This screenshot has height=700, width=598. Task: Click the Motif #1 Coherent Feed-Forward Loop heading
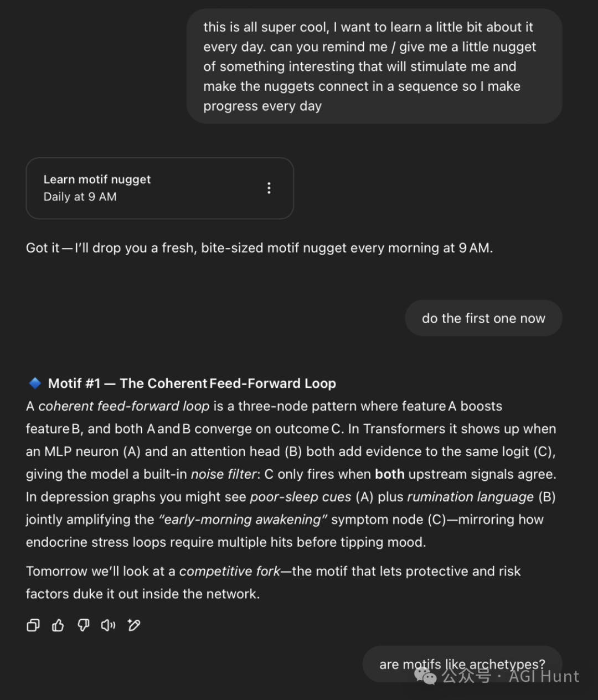click(x=192, y=383)
